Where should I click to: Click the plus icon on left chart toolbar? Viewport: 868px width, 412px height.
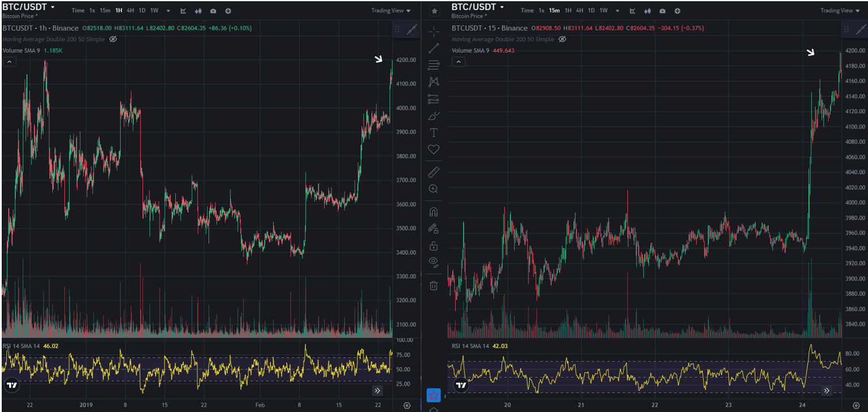[x=228, y=11]
